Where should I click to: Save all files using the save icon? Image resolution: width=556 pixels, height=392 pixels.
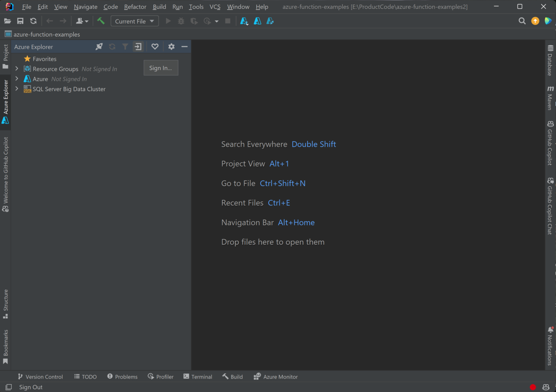(x=20, y=21)
